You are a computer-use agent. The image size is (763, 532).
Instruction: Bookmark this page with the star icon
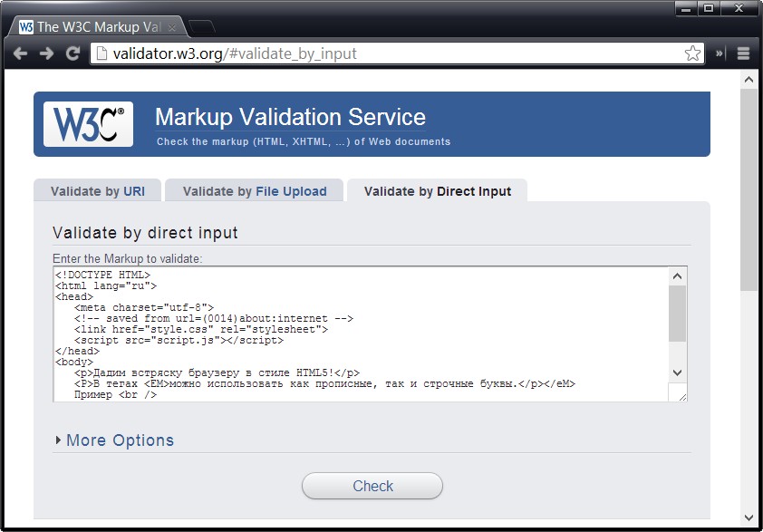(x=692, y=53)
